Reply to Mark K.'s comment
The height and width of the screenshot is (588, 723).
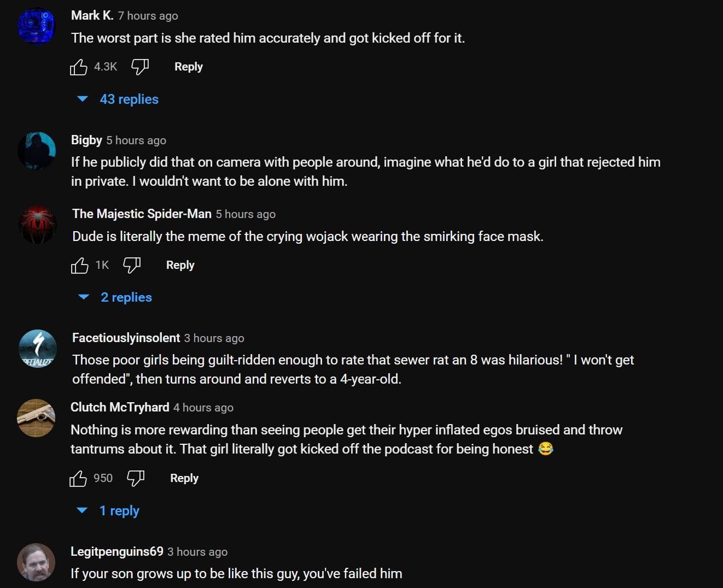click(188, 66)
